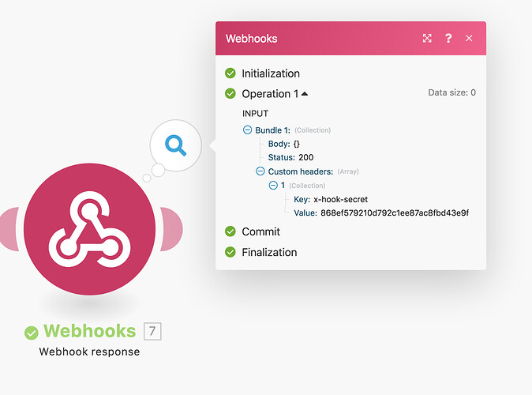Image resolution: width=532 pixels, height=395 pixels.
Task: Click the Value hash 868ef579210d... row
Action: point(381,213)
